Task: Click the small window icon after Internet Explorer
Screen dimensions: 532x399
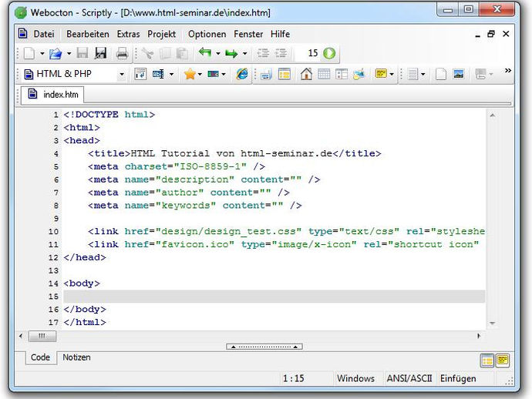Action: (266, 75)
